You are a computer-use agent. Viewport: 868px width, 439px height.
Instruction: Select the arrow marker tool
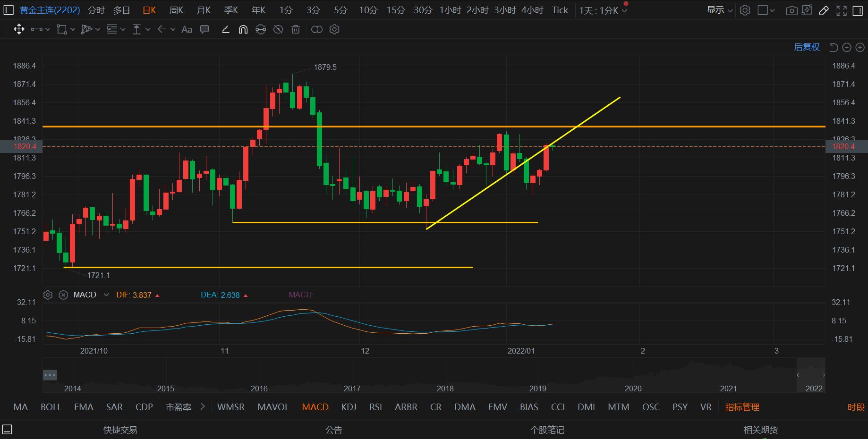pyautogui.click(x=162, y=30)
